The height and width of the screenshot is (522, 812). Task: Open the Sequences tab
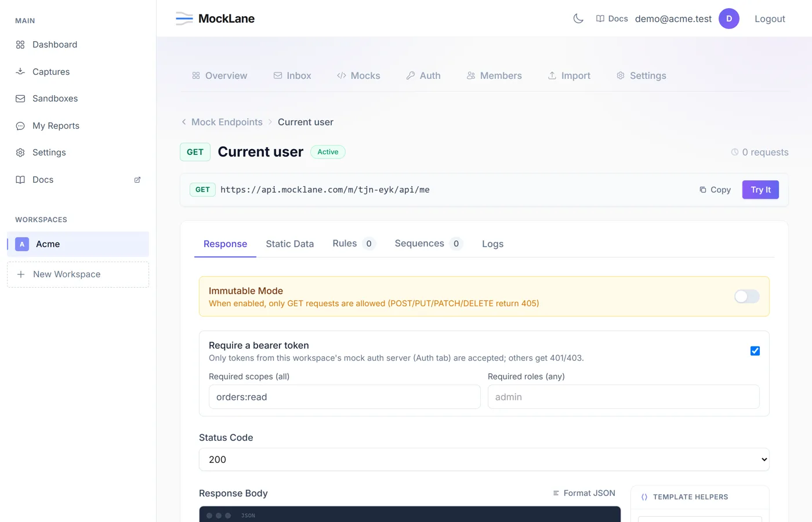[x=429, y=244]
